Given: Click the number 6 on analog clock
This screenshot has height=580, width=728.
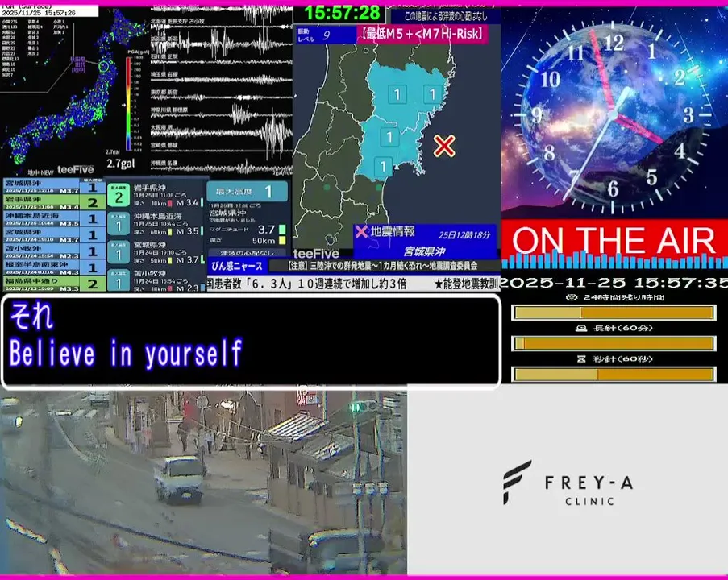Looking at the screenshot, I should pyautogui.click(x=613, y=188).
